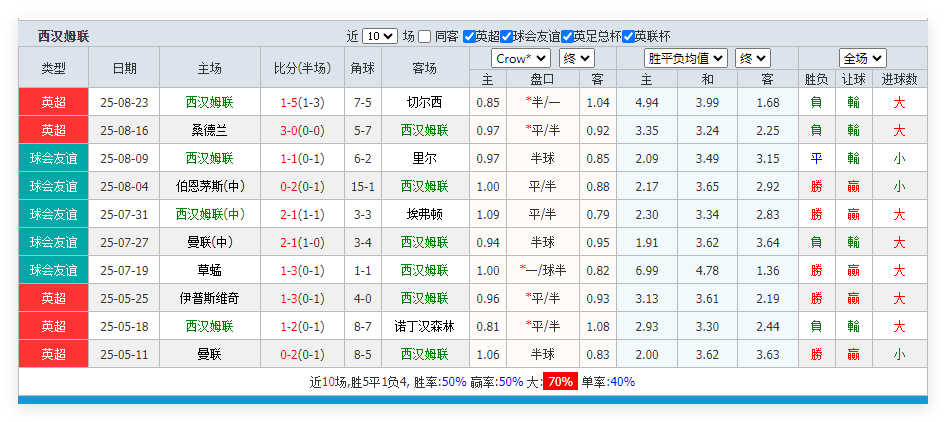Open the 诺丁汉森林 team link
Viewport: 946px width, 422px height.
point(424,326)
